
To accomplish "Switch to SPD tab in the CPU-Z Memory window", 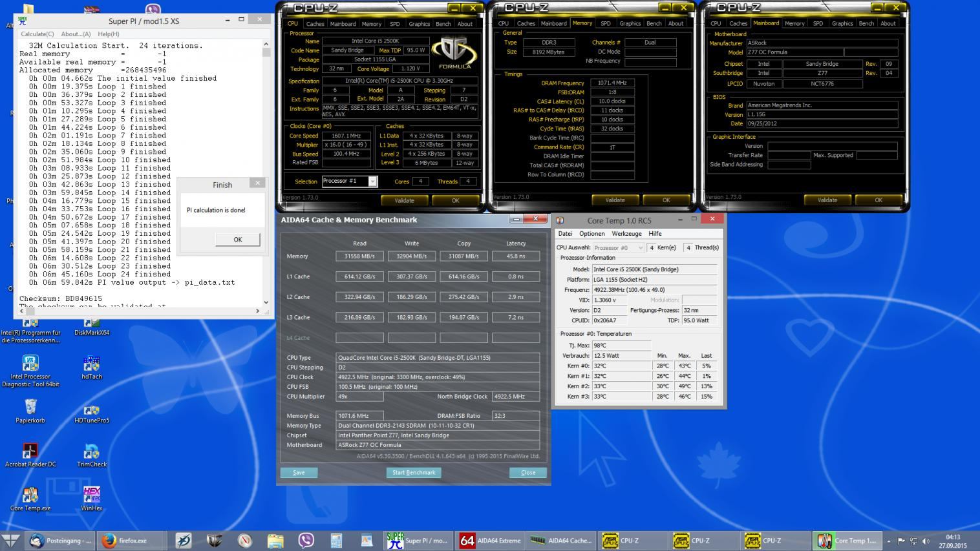I will [605, 23].
